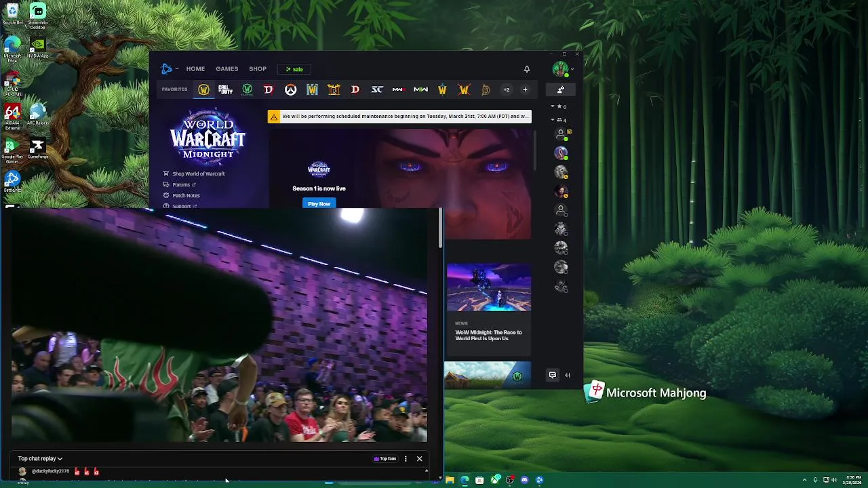Viewport: 868px width, 488px height.
Task: Add a favorite with the plus button
Action: (x=525, y=89)
